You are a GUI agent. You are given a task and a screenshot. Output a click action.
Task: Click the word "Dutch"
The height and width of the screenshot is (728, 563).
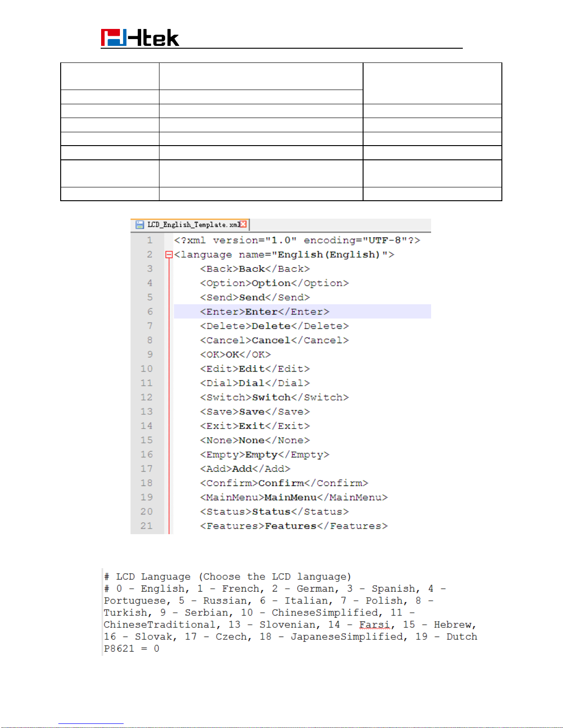462,637
